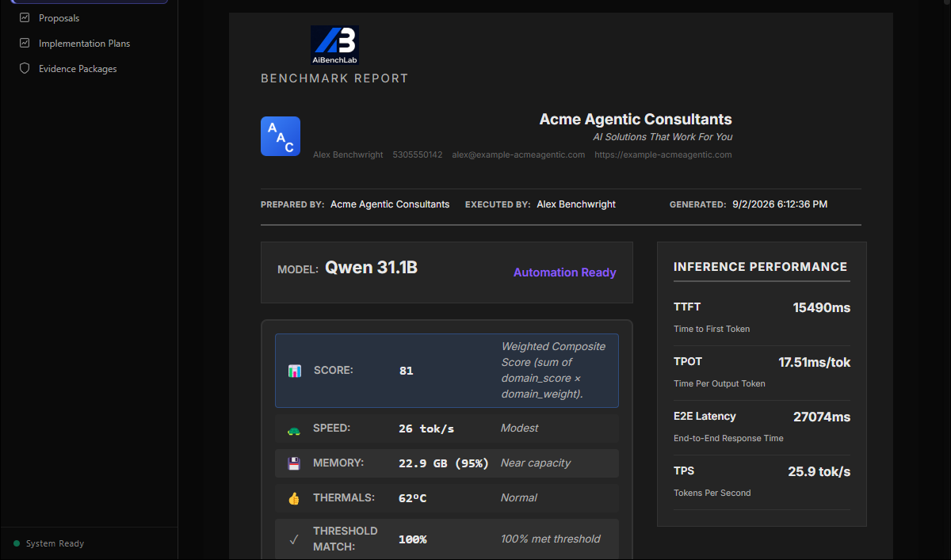Click the Proposals chart icon
This screenshot has height=560, width=951.
click(25, 17)
